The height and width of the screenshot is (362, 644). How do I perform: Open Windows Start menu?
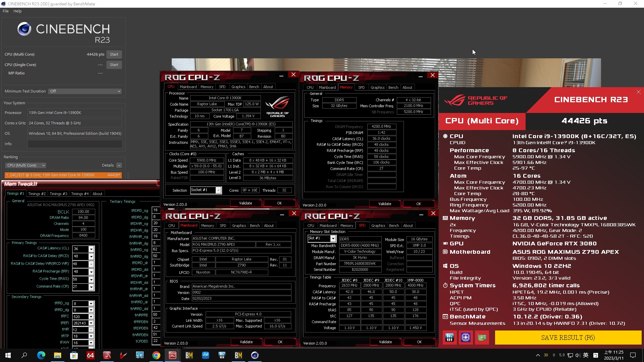point(8,355)
